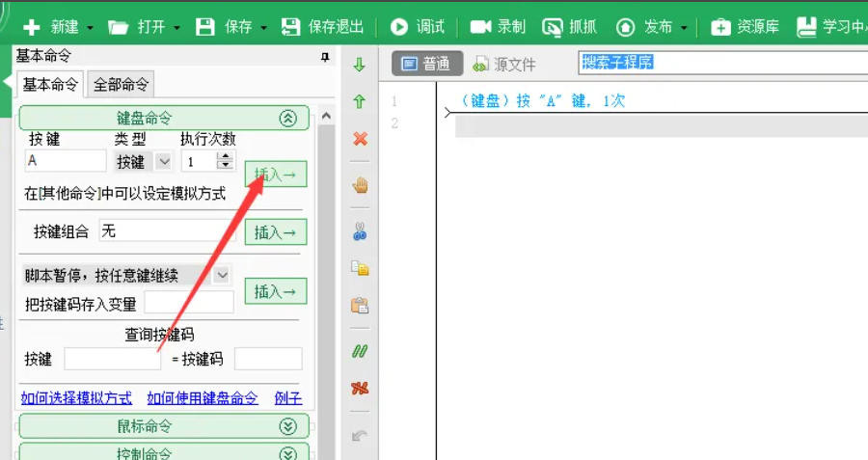The image size is (868, 460).
Task: Click the copy icon in vertical toolbar
Action: coord(360,268)
